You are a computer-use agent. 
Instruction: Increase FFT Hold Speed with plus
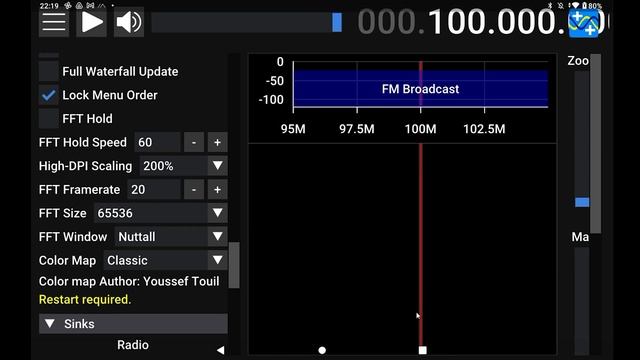(218, 142)
